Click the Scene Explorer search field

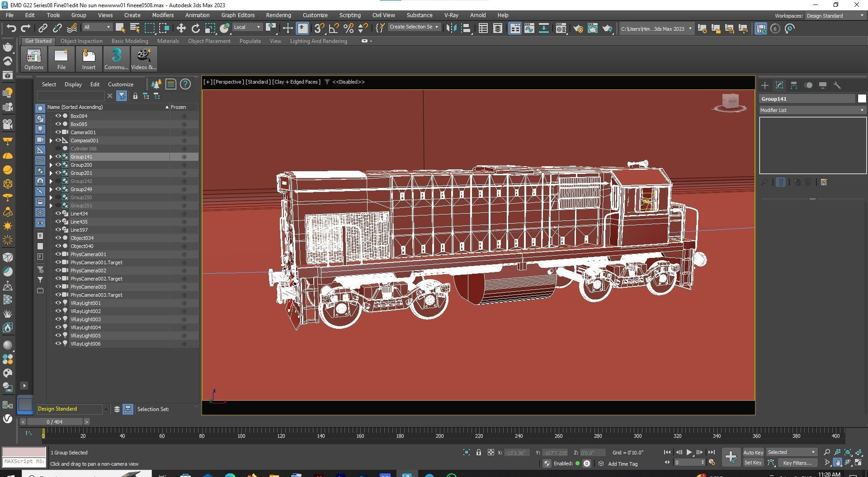[x=71, y=96]
